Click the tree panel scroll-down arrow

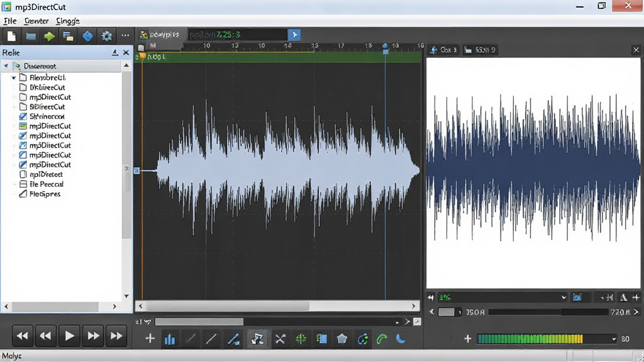point(126,296)
